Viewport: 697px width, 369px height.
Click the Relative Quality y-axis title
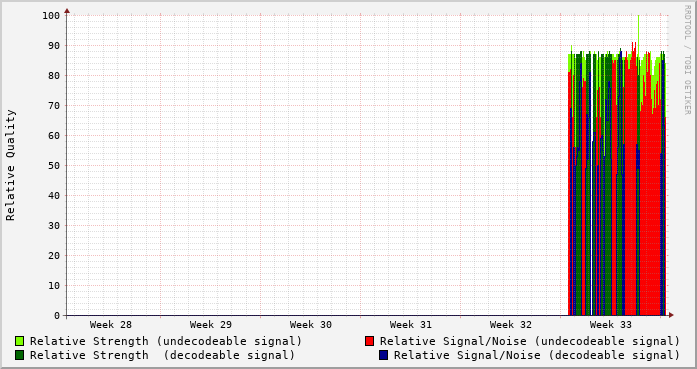coord(10,165)
